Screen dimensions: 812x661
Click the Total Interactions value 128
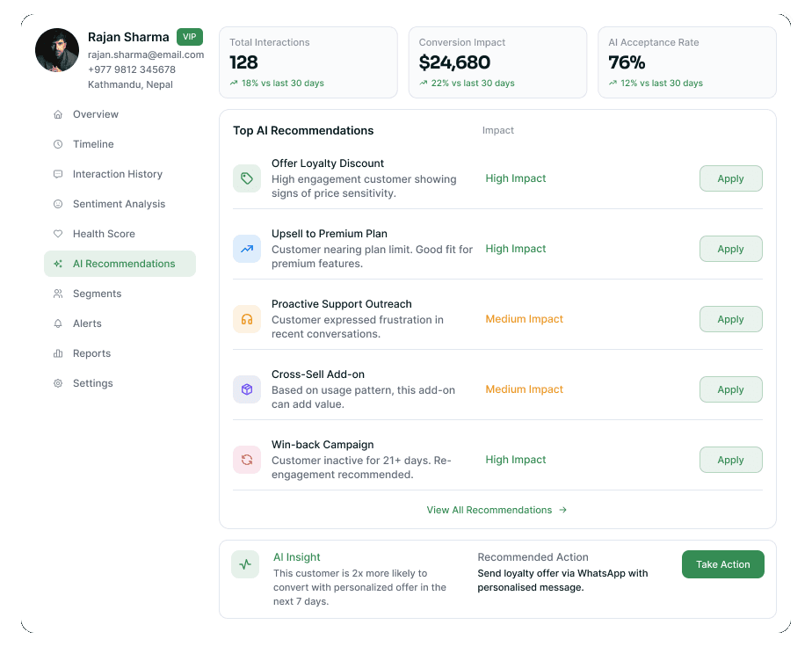243,62
